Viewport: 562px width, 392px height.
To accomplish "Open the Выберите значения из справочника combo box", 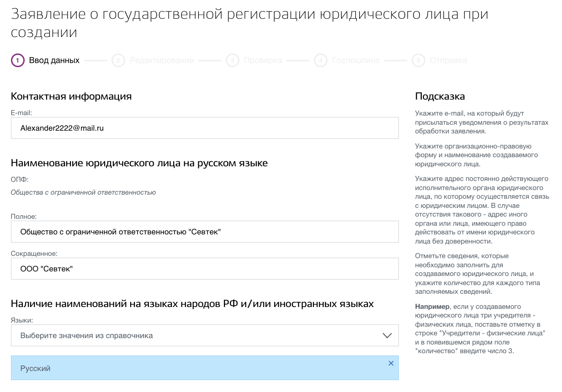I will [205, 335].
